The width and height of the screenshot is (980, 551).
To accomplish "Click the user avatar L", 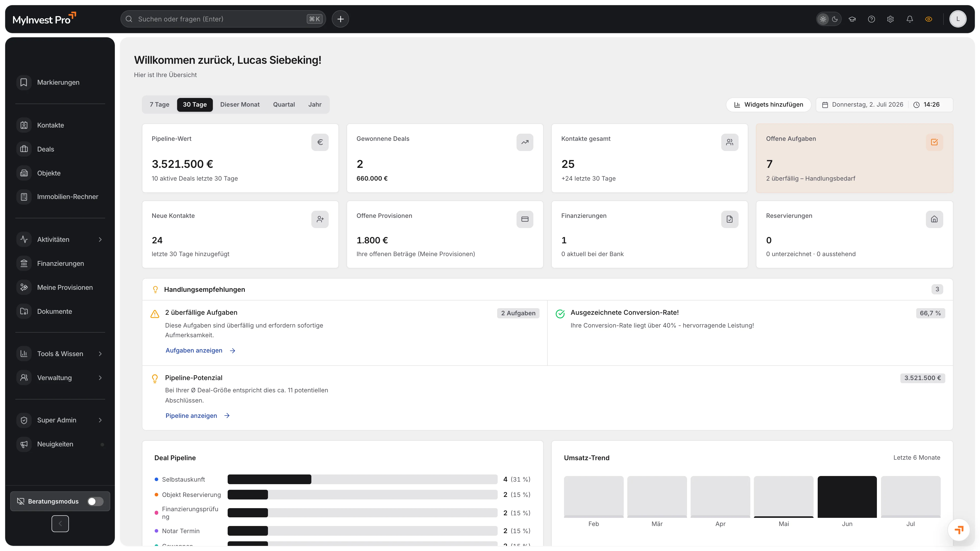I will point(958,19).
